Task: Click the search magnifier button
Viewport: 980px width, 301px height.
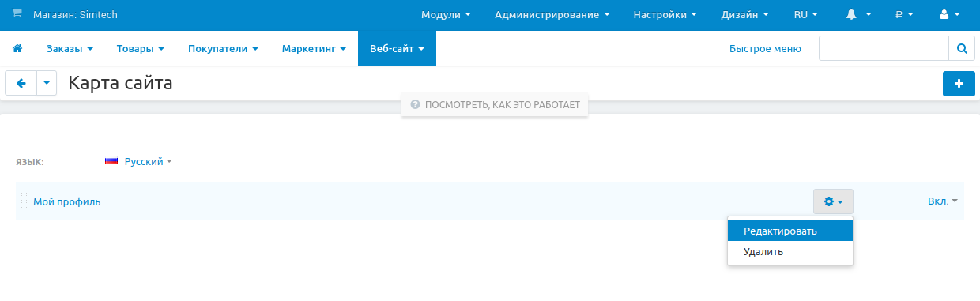Action: click(x=962, y=48)
